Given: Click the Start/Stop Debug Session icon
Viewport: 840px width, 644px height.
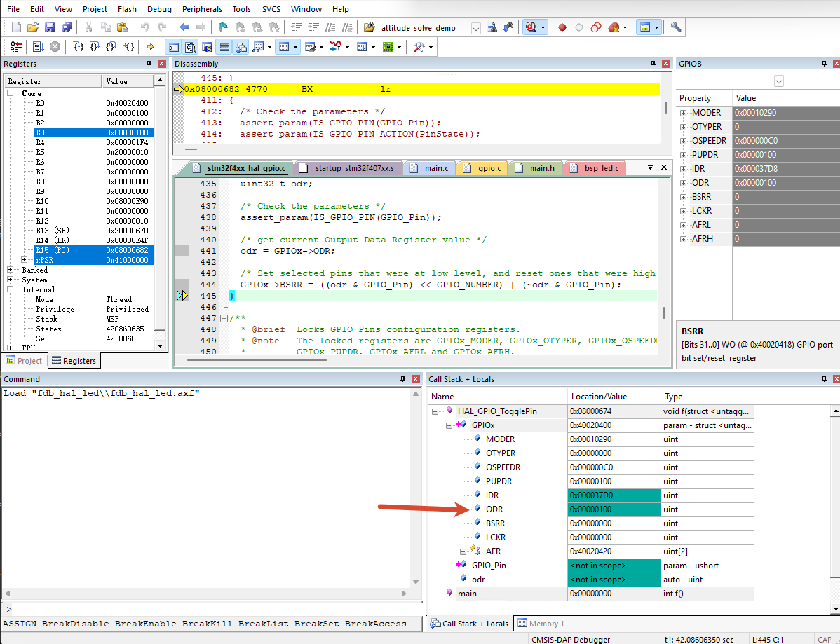Looking at the screenshot, I should coord(531,27).
